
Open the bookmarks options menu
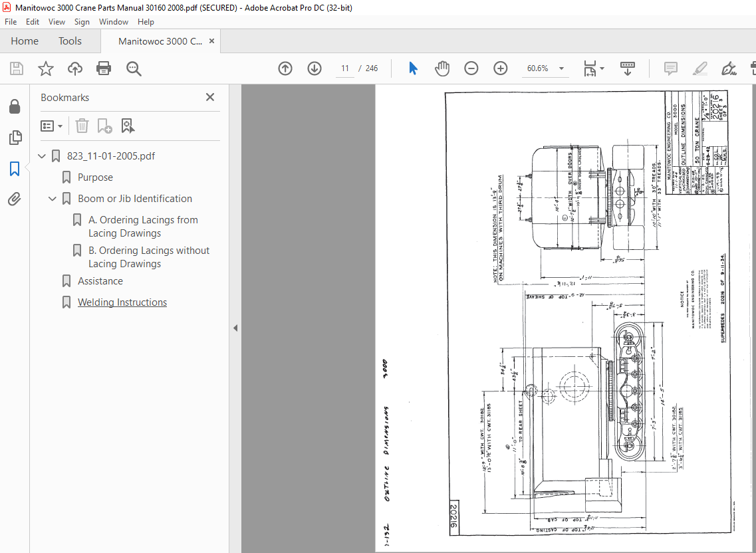click(x=52, y=126)
